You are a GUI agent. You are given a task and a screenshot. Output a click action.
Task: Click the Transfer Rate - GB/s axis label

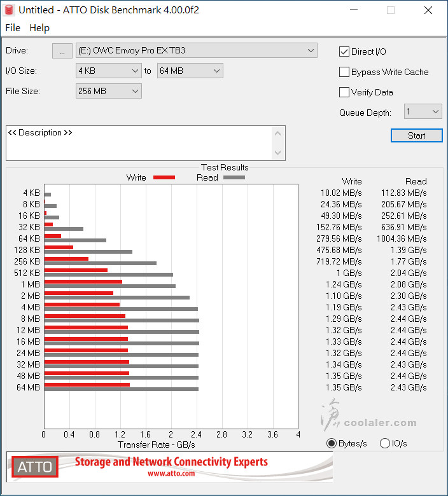pos(157,444)
